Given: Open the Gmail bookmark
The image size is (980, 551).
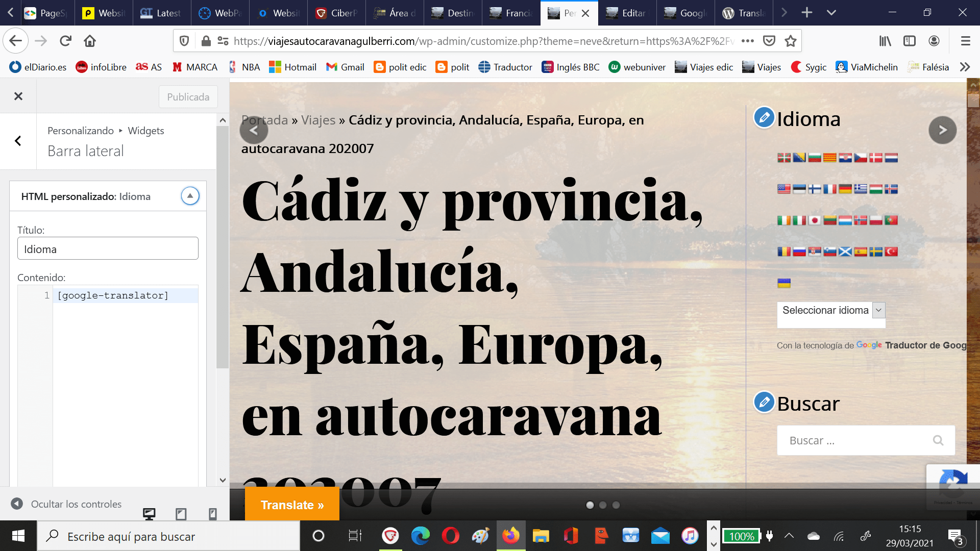Looking at the screenshot, I should pyautogui.click(x=345, y=67).
